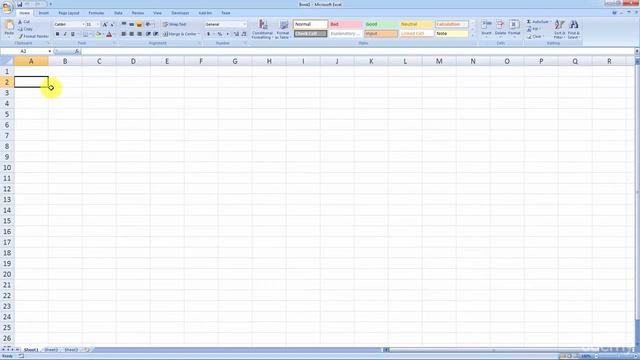Switch to the Insert ribbon tab
The width and height of the screenshot is (640, 360).
point(44,13)
